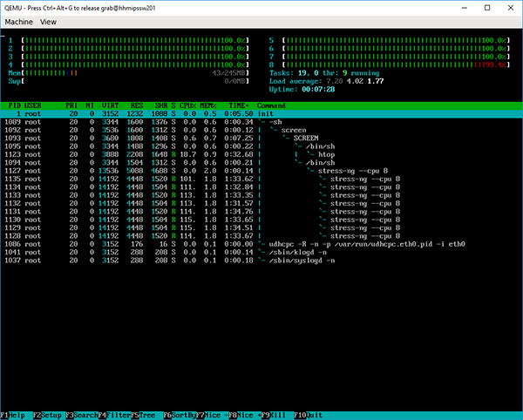Select stress-ng row PID 1133
The height and width of the screenshot is (420, 523).
[x=261, y=195]
